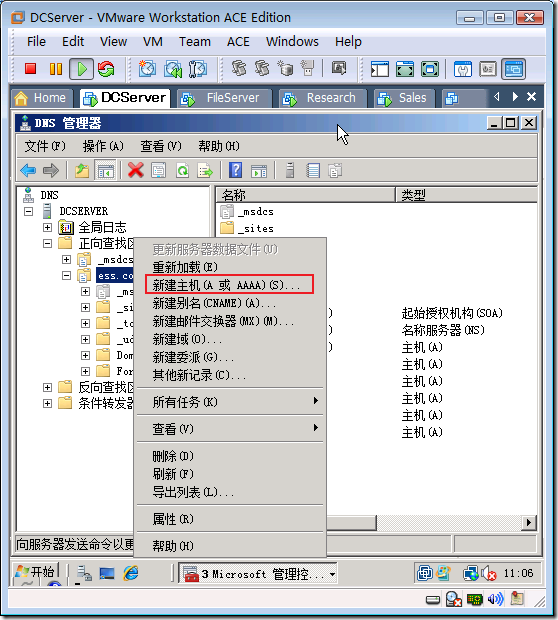
Task: Refresh view with green refresh icon
Action: [182, 171]
